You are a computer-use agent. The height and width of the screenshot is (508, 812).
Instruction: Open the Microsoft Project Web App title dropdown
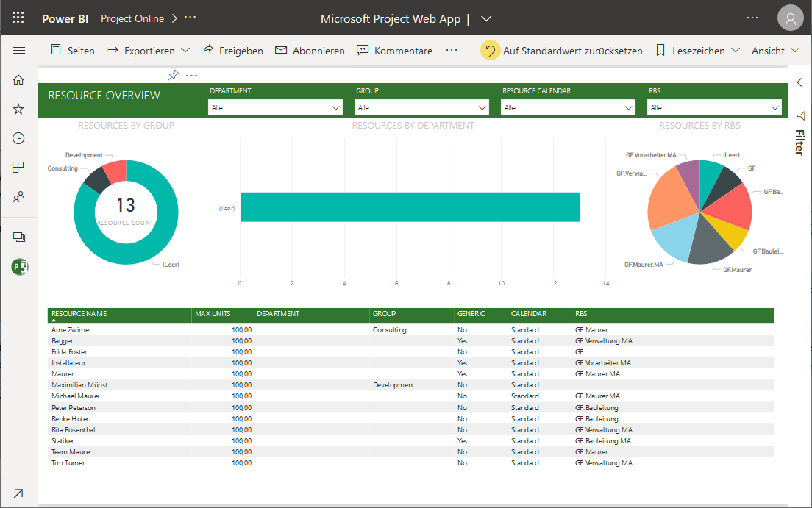(485, 18)
